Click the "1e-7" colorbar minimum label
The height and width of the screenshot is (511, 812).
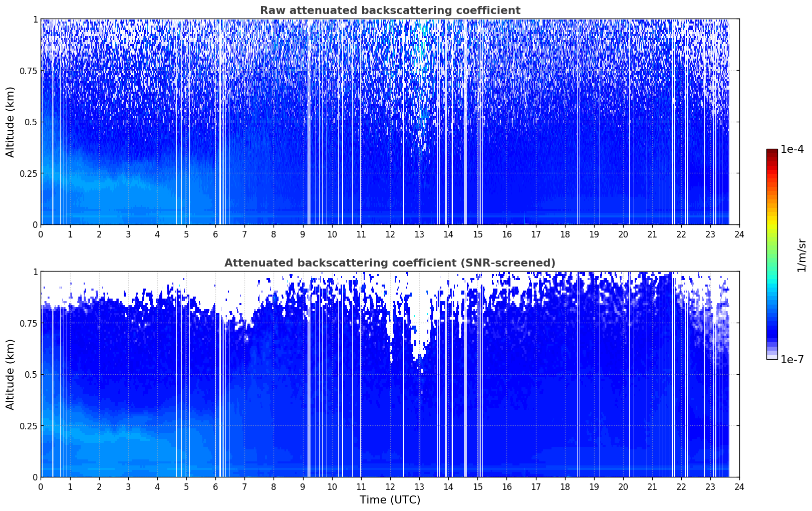coord(792,360)
